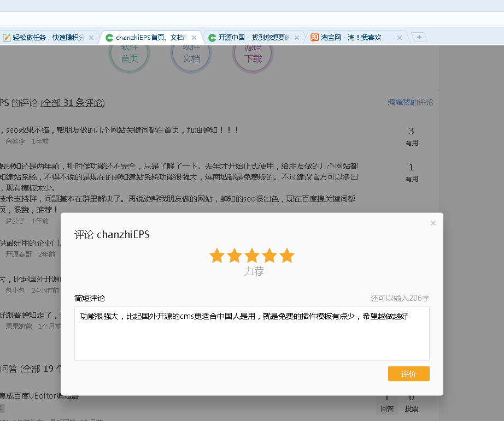Click the 评论 chanzhiEPS dialog title
The height and width of the screenshot is (421, 504).
point(112,234)
